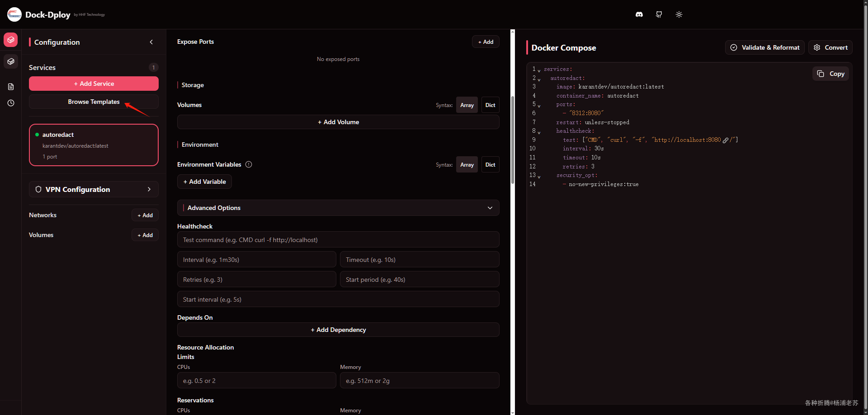
Task: Focus the healthcheck Retries field
Action: [x=257, y=280]
